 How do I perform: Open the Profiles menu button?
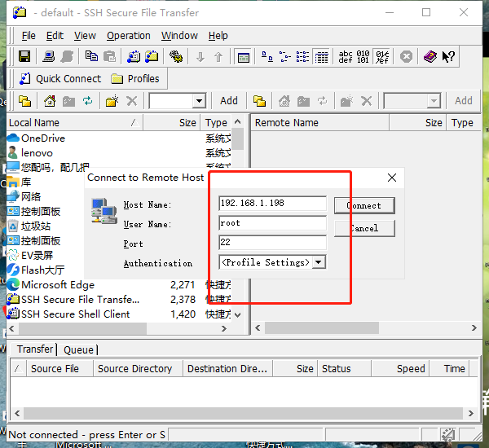click(135, 78)
